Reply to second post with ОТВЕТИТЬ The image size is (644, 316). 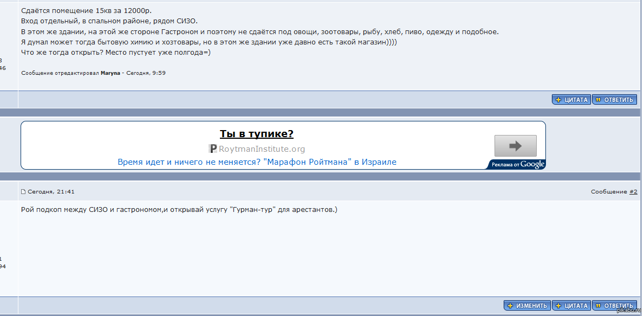click(614, 306)
